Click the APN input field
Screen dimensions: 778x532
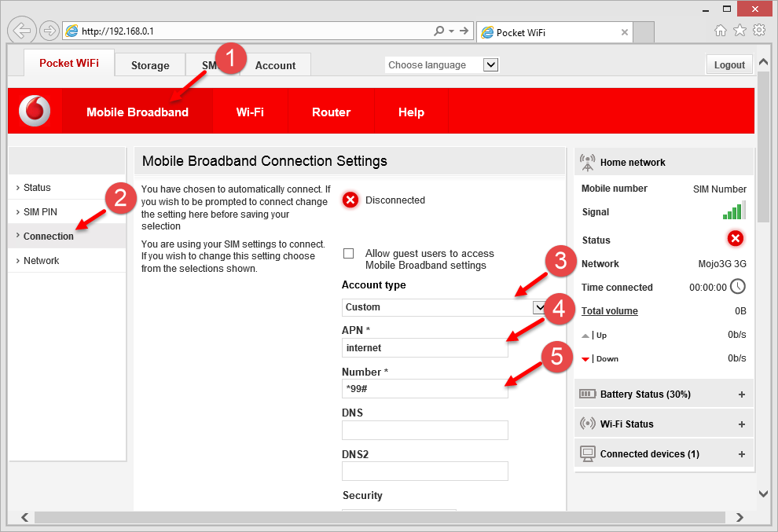click(x=424, y=347)
